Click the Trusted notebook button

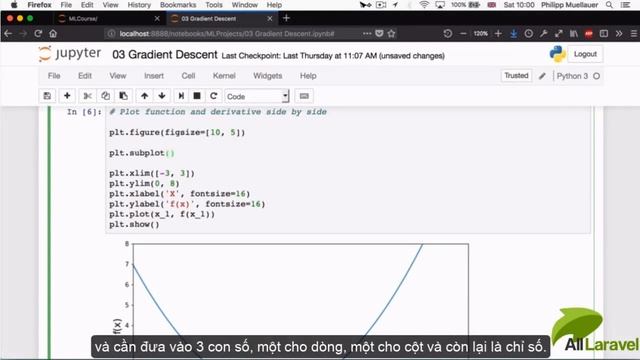pos(516,76)
